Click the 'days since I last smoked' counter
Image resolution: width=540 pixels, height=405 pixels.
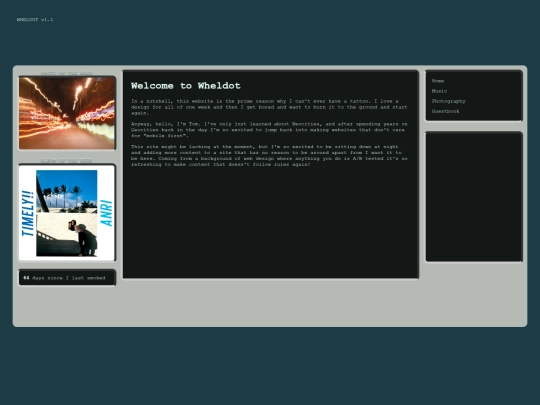click(x=67, y=278)
